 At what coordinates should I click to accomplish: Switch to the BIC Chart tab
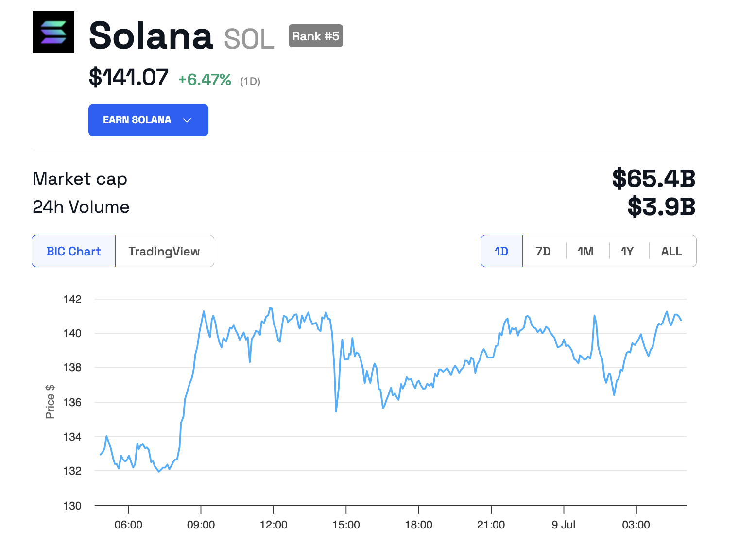pos(74,251)
